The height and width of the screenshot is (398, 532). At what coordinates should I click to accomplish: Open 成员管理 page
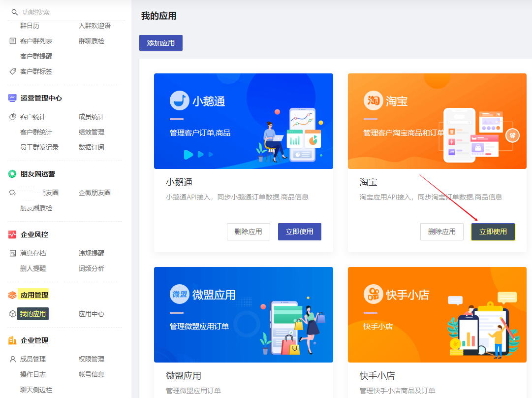(33, 359)
